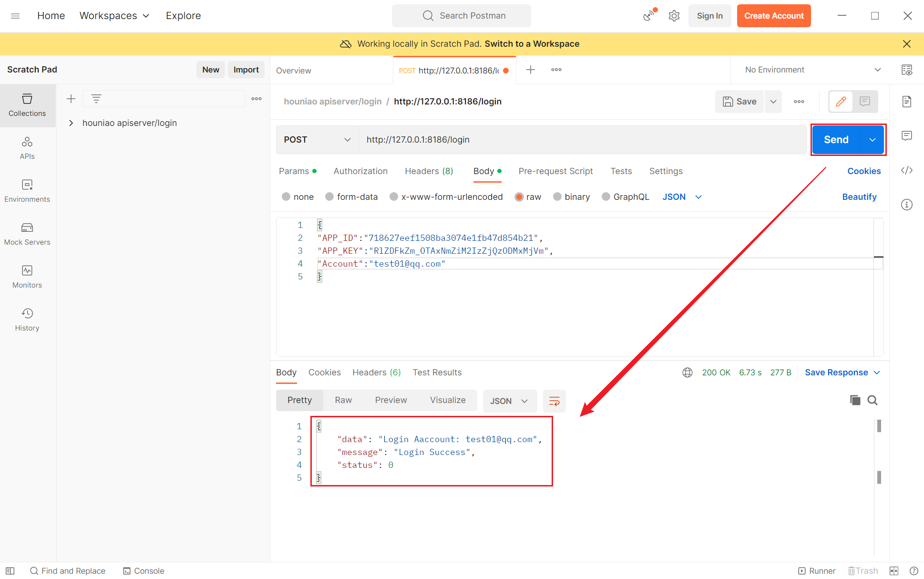Open the request info icon
This screenshot has height=579, width=924.
point(907,205)
